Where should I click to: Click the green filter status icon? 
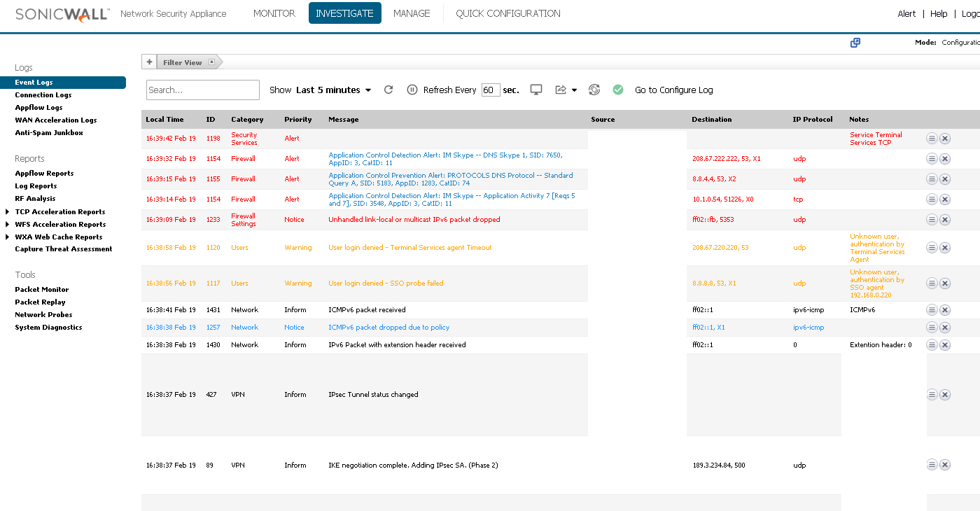(x=618, y=90)
